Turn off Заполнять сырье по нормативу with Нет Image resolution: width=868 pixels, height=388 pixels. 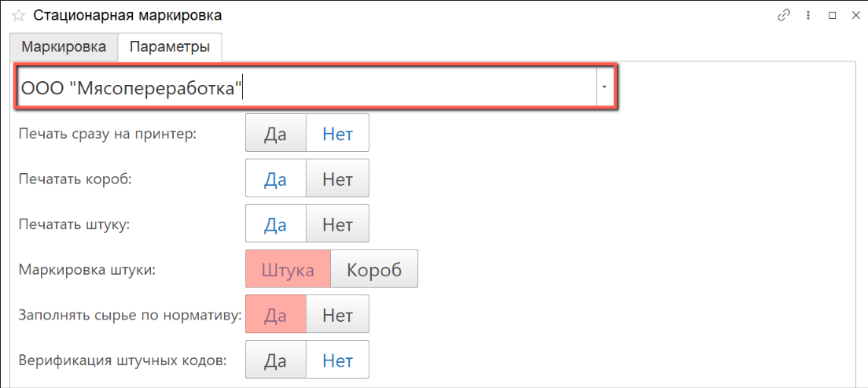tap(337, 316)
